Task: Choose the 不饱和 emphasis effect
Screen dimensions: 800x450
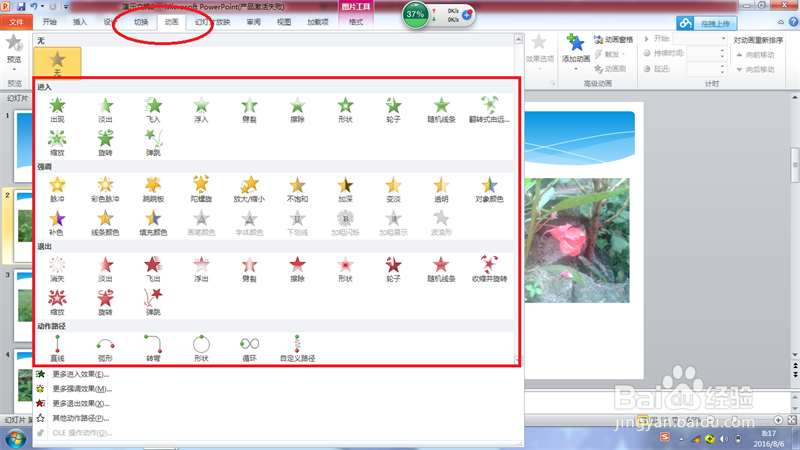Action: tap(297, 189)
